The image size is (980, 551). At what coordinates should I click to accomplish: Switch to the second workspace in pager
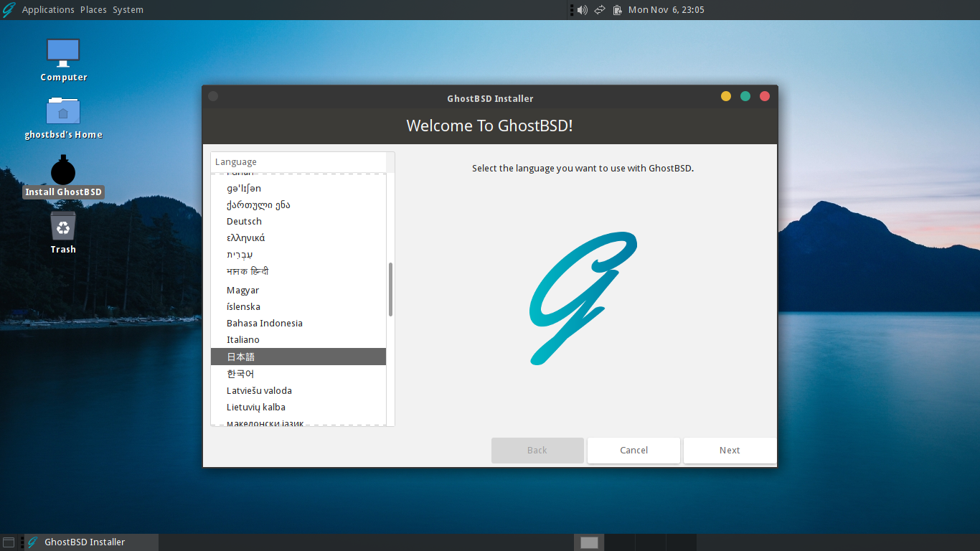click(620, 542)
